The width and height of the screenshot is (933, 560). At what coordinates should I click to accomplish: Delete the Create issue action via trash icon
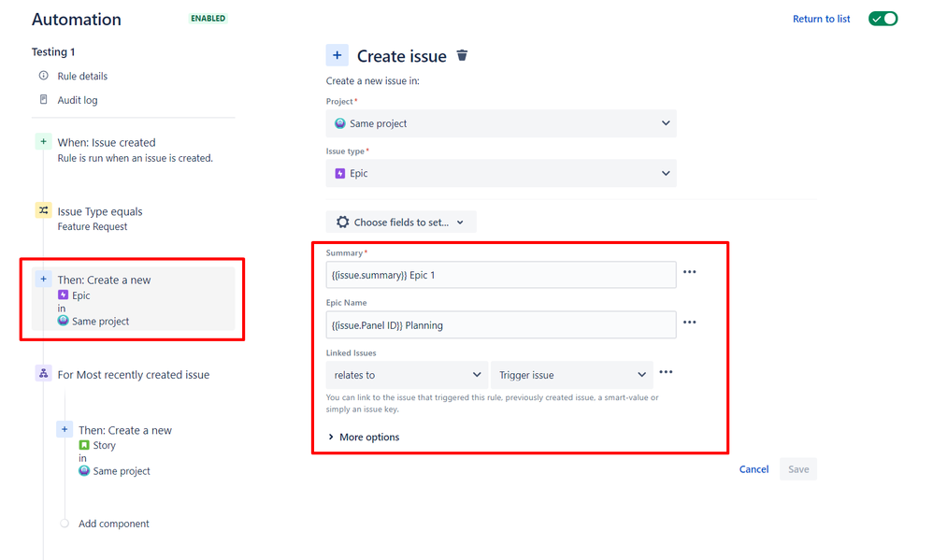(x=462, y=55)
